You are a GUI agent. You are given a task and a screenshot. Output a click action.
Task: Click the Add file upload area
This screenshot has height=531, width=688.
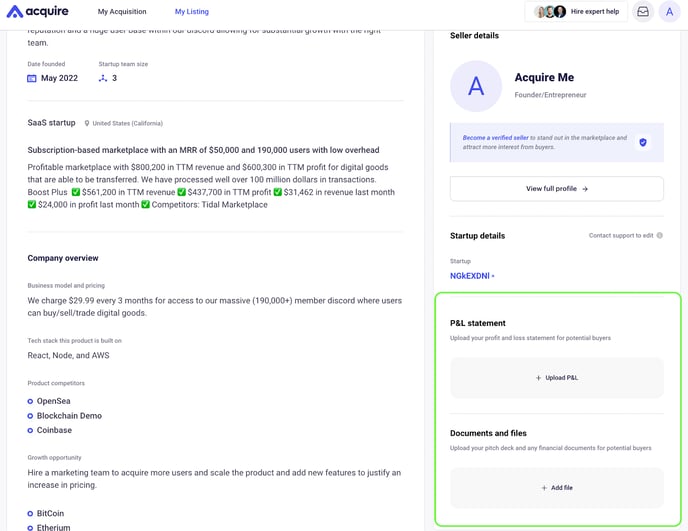(x=557, y=488)
